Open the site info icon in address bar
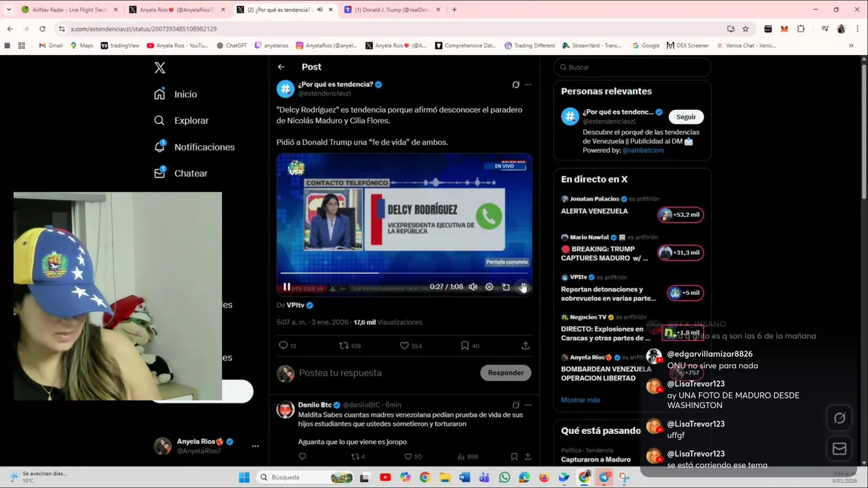Viewport: 868px width, 488px height. (x=62, y=28)
